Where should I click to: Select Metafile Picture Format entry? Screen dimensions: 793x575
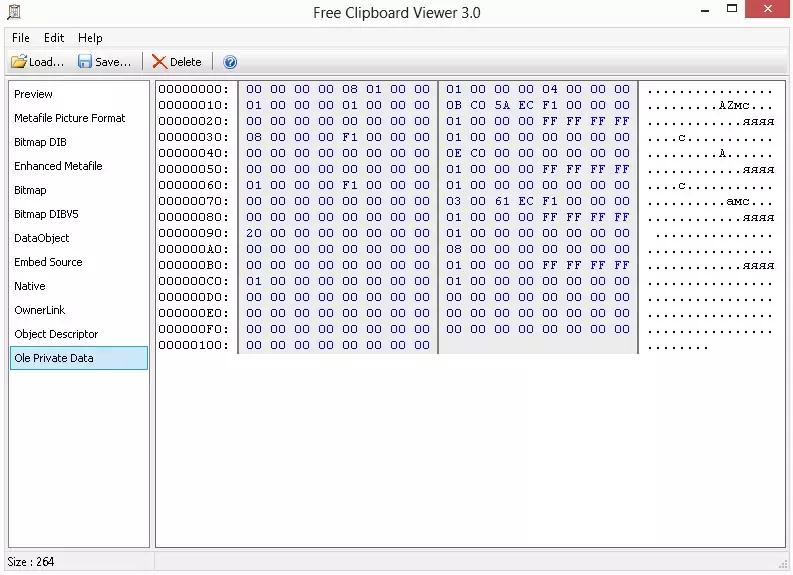click(79, 118)
